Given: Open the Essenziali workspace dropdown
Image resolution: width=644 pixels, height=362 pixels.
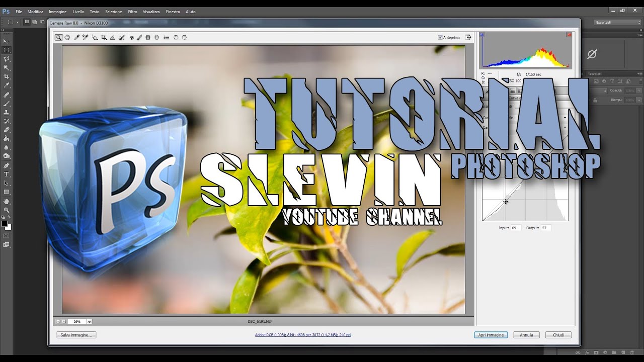Looking at the screenshot, I should click(x=617, y=22).
